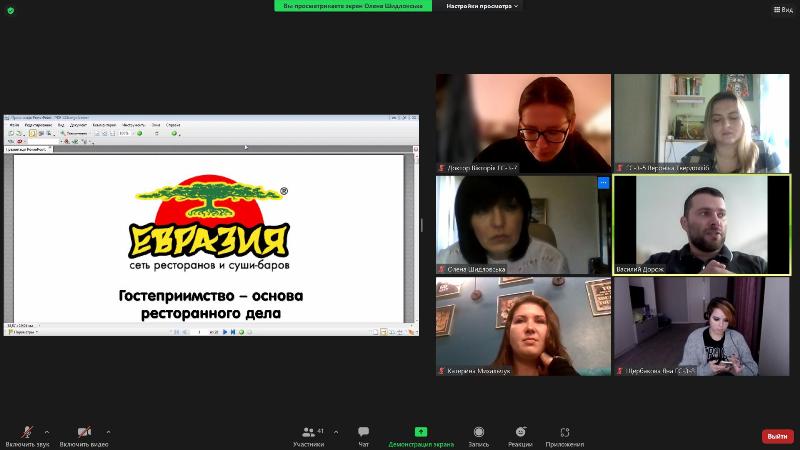Open Редактирование menu in shared viewer
Viewport: 800px width, 450px height.
tap(38, 125)
